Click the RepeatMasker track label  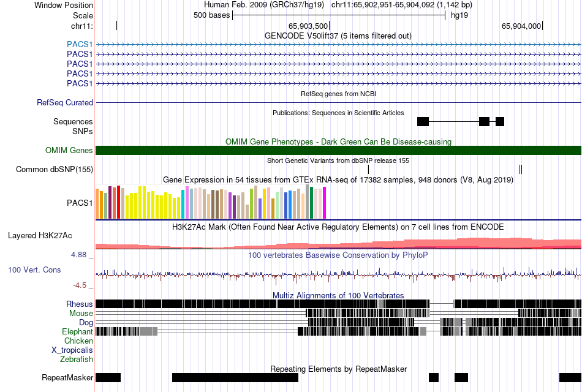coord(67,377)
